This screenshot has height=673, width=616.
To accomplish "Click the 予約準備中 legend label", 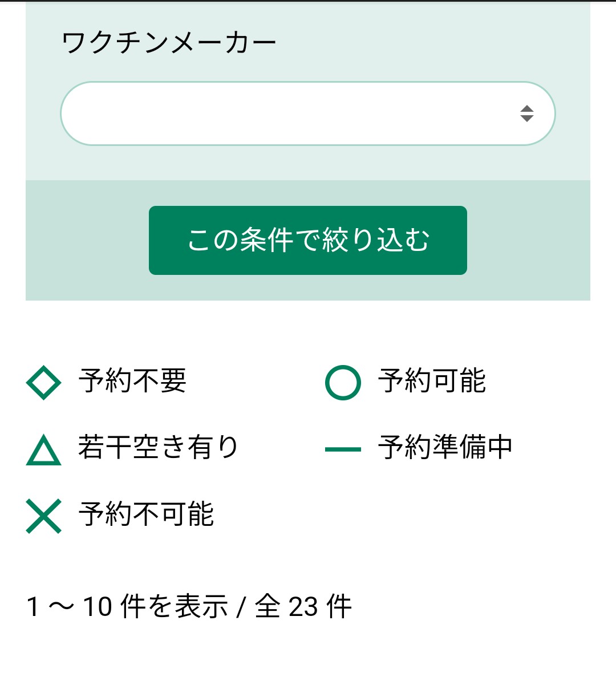I will 445,447.
